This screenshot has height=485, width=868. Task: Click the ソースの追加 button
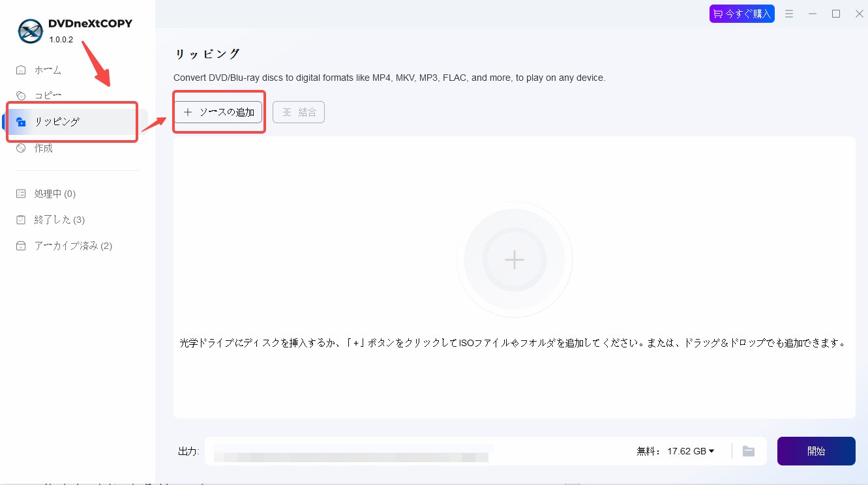tap(218, 112)
